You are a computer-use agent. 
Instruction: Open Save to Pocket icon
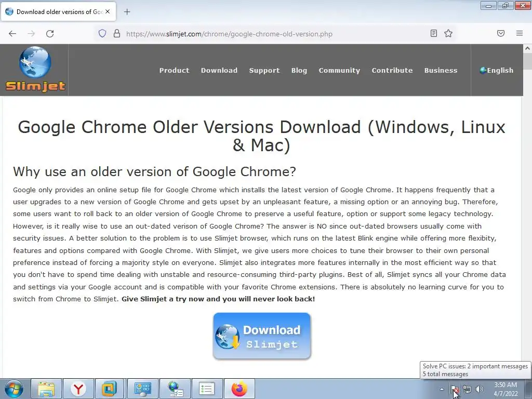point(501,33)
